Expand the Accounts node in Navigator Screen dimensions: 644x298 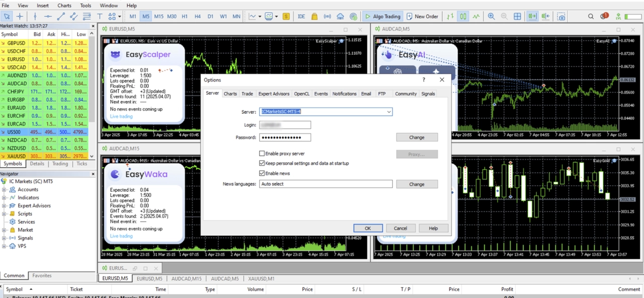tap(5, 190)
